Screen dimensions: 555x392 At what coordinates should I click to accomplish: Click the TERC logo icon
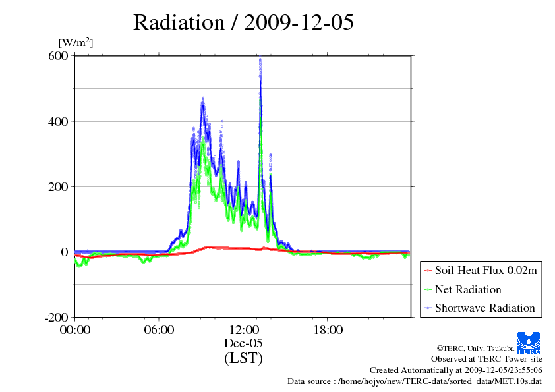point(529,343)
